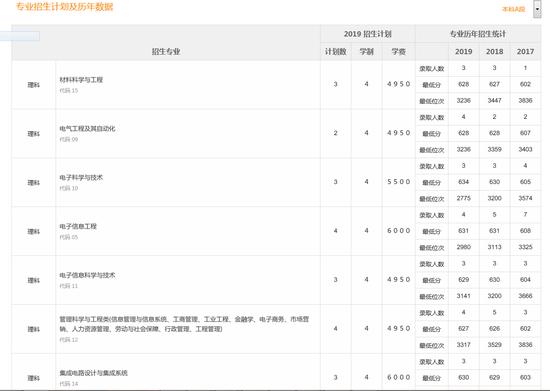Viewport: 550px width, 391px height.
Task: Click the 专业招生计划及历年数据 heading
Action: click(x=65, y=7)
